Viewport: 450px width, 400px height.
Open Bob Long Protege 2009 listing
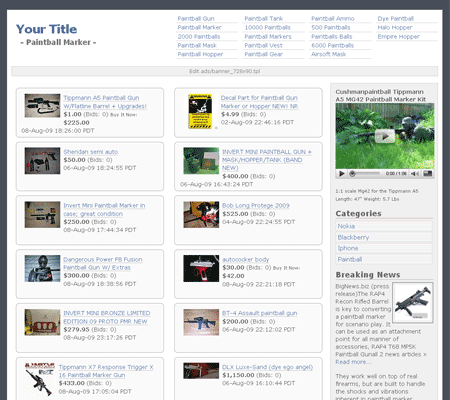click(x=256, y=206)
